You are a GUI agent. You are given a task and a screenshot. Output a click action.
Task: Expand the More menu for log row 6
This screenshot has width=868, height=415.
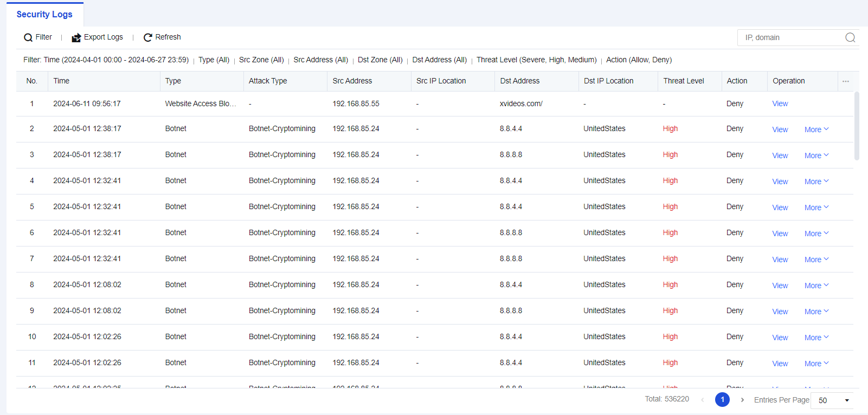point(816,234)
